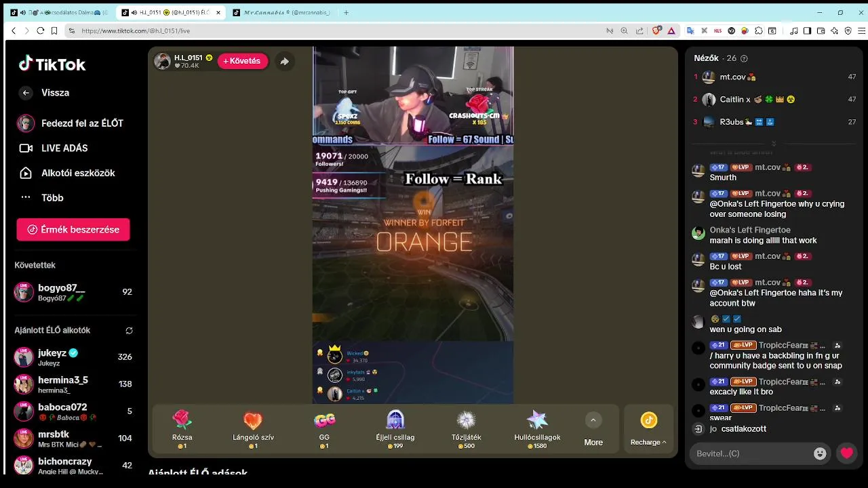
Task: Toggle the browser sidebar panel
Action: pos(808,30)
